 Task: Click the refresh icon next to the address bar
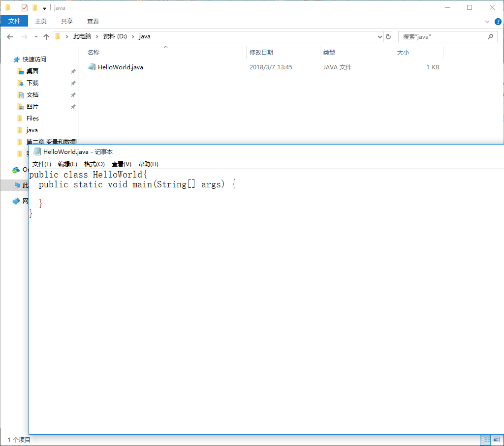388,36
